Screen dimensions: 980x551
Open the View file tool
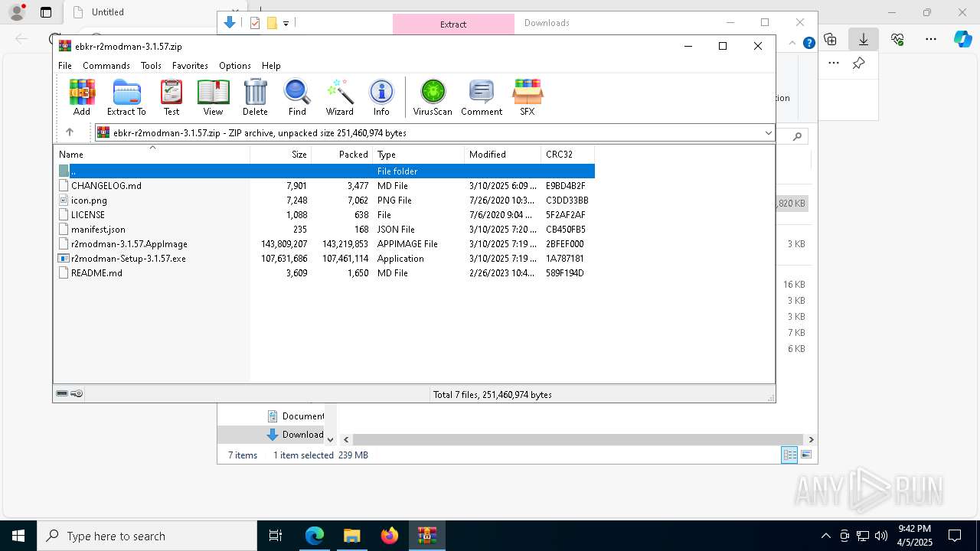click(213, 97)
